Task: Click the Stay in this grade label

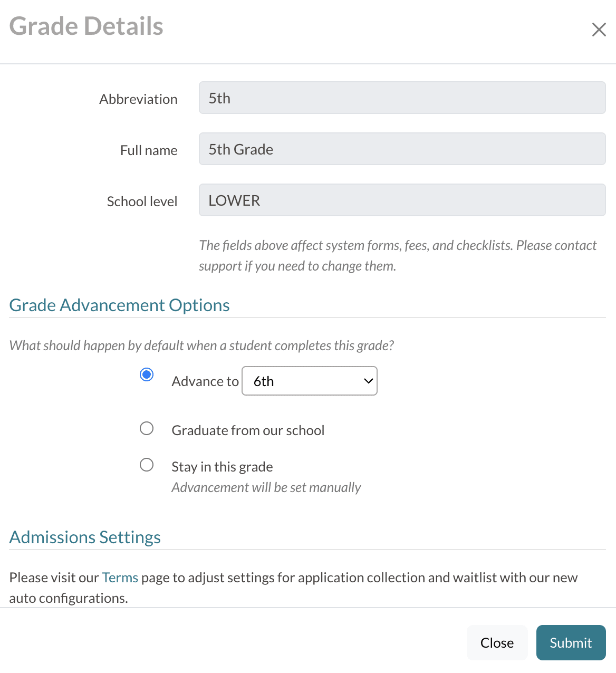Action: point(222,467)
